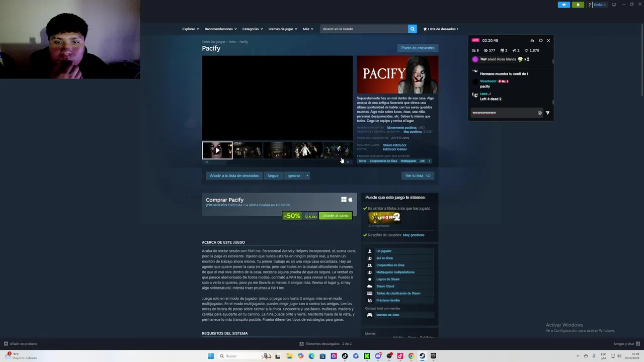
Task: Switch to Big Picture mode icon
Action: [614, 5]
